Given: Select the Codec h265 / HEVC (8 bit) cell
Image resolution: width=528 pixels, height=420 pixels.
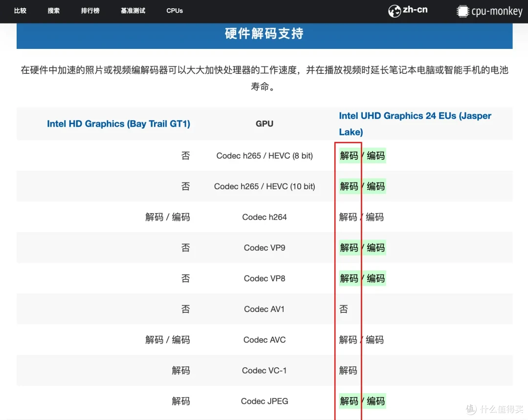Looking at the screenshot, I should [264, 155].
